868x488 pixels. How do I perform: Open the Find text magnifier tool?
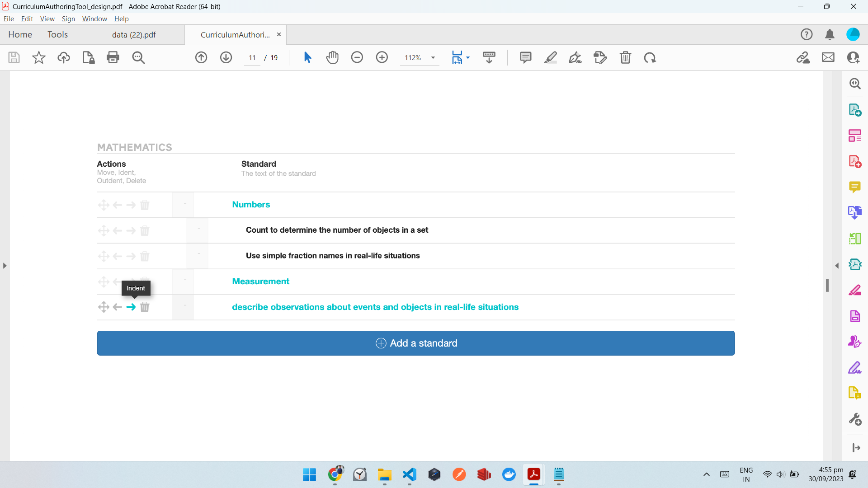(x=138, y=57)
